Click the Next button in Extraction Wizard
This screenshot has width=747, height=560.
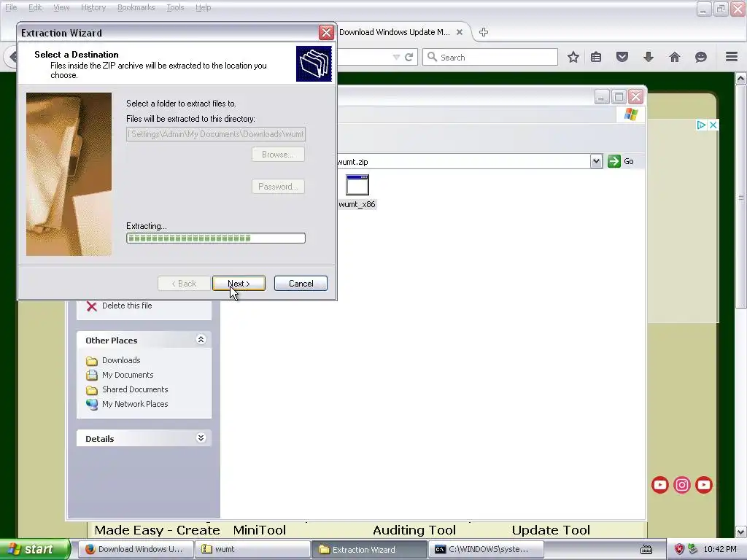(x=239, y=284)
